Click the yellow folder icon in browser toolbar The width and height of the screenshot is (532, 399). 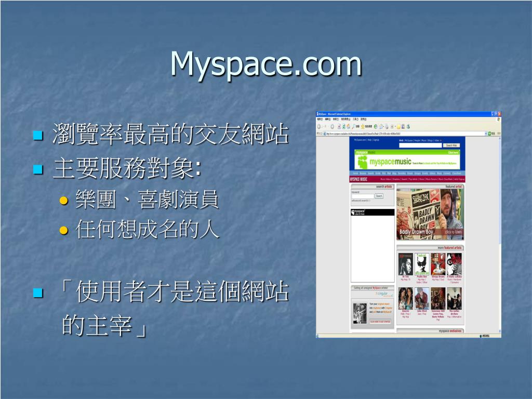[x=398, y=127]
